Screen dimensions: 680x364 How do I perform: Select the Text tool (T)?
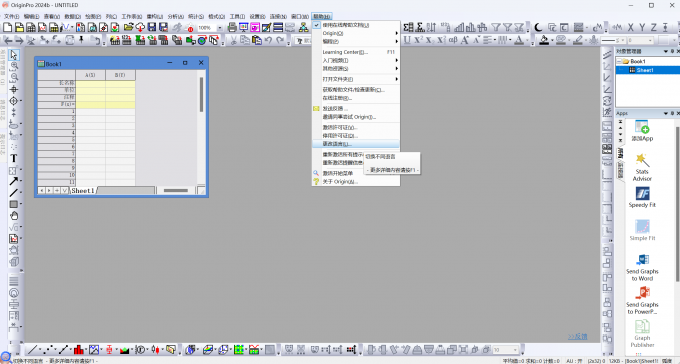13,158
